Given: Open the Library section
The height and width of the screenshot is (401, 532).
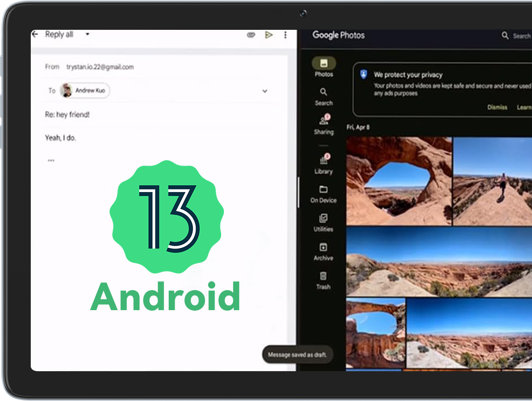Looking at the screenshot, I should (324, 165).
